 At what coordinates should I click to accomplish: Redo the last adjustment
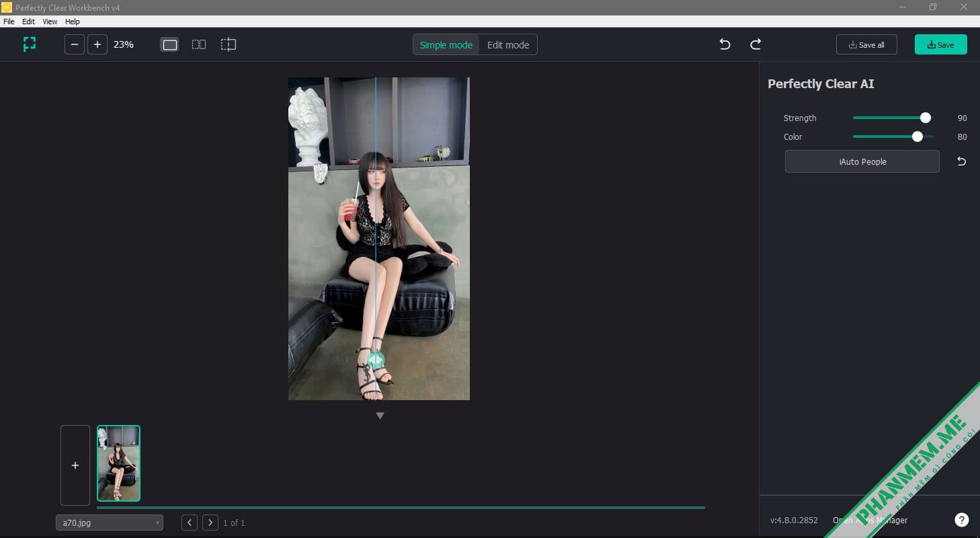pos(756,44)
